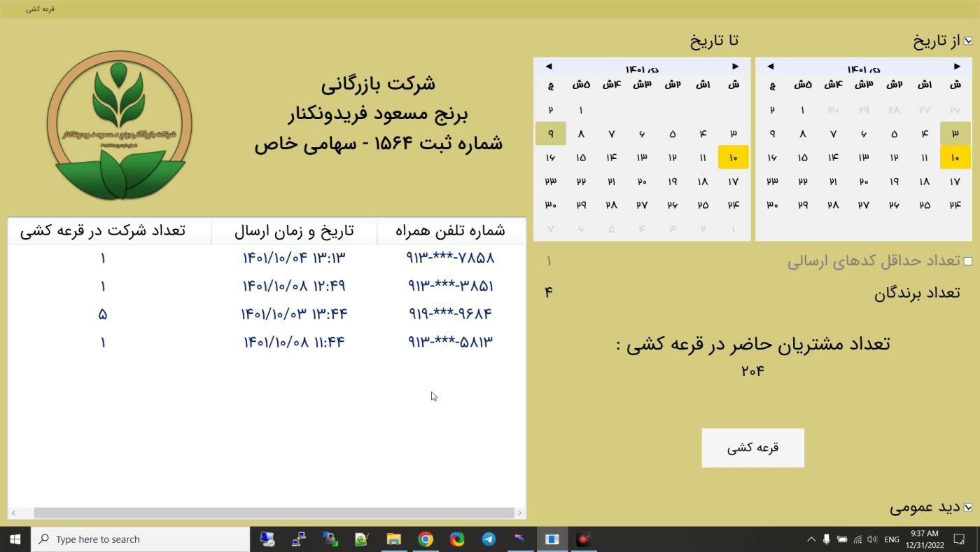This screenshot has height=552, width=980.
Task: Click the Wi-Fi network tray icon
Action: [857, 539]
